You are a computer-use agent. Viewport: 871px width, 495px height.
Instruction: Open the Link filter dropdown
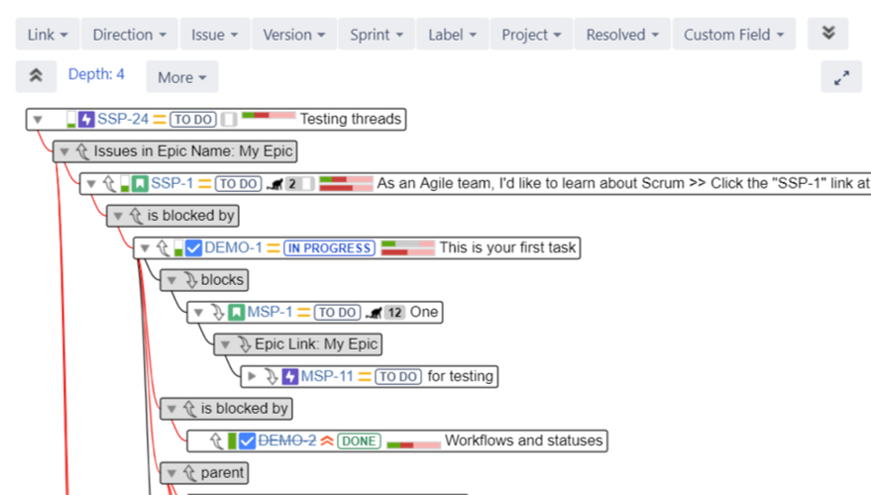(47, 34)
